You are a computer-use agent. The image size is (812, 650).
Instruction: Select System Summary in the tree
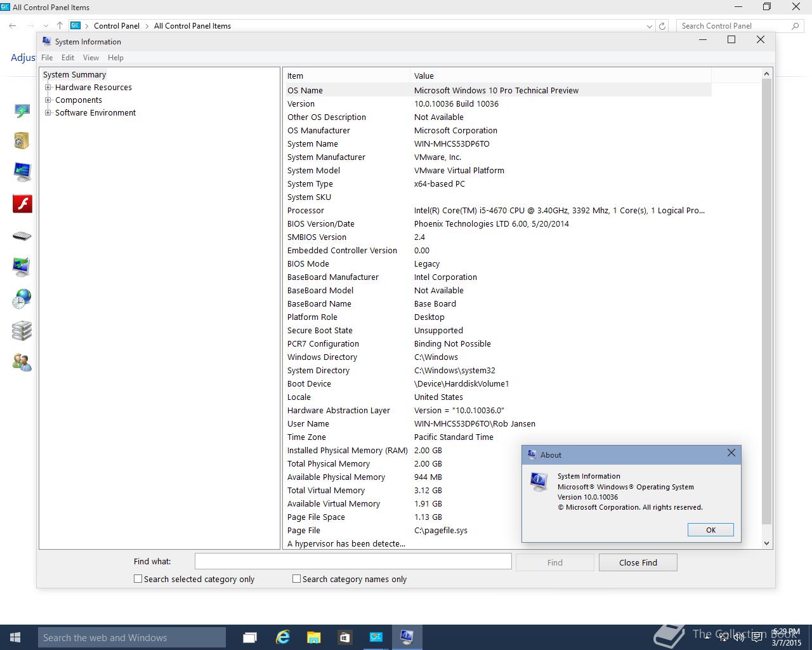tap(74, 75)
